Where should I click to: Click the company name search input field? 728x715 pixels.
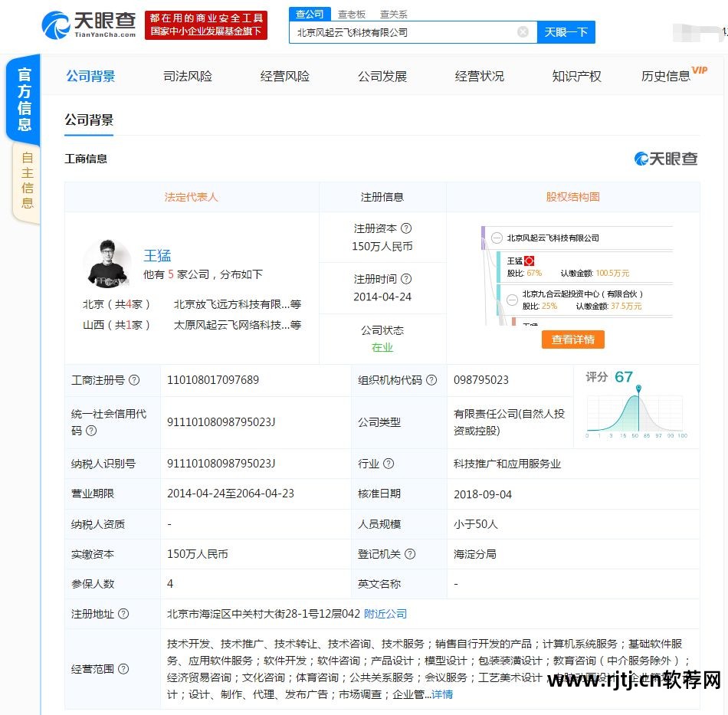(x=402, y=32)
